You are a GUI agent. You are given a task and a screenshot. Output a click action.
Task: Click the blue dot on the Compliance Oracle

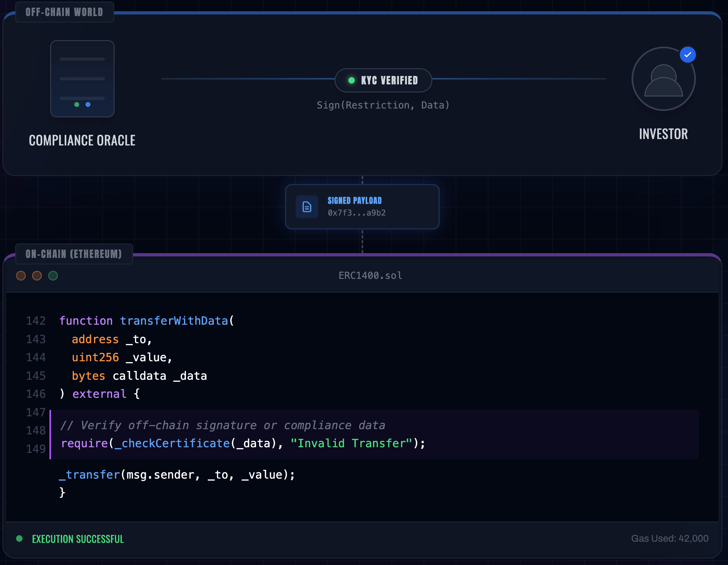point(88,104)
